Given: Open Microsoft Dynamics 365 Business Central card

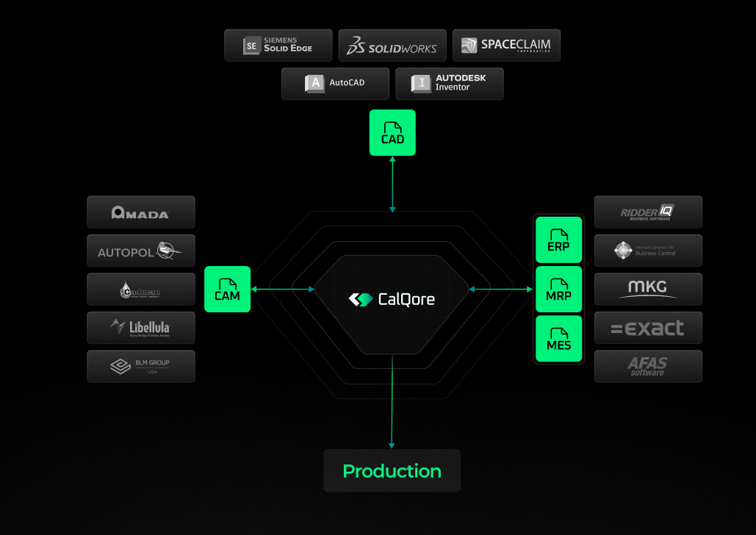Looking at the screenshot, I should [x=648, y=251].
